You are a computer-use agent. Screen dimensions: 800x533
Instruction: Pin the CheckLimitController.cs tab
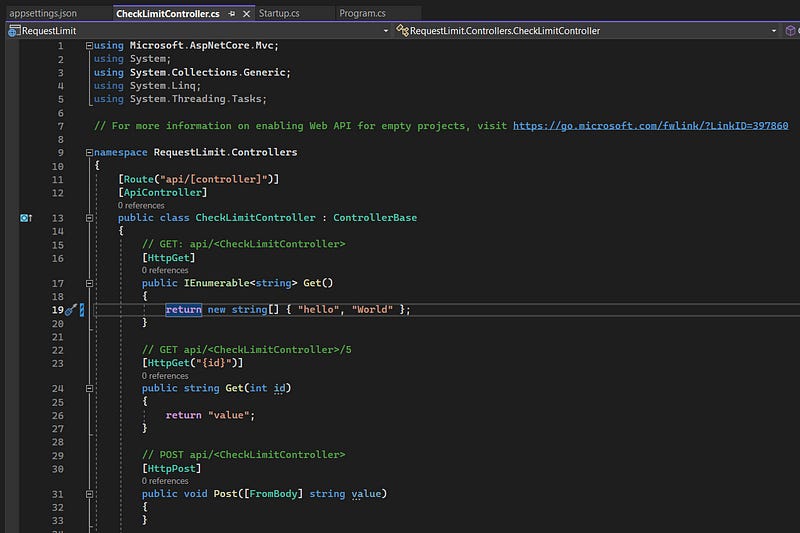pyautogui.click(x=231, y=14)
